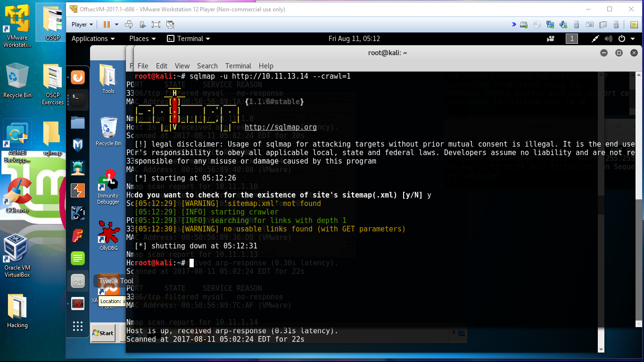Open Immunity Debugger shortcut
The image size is (644, 362).
pyautogui.click(x=108, y=187)
